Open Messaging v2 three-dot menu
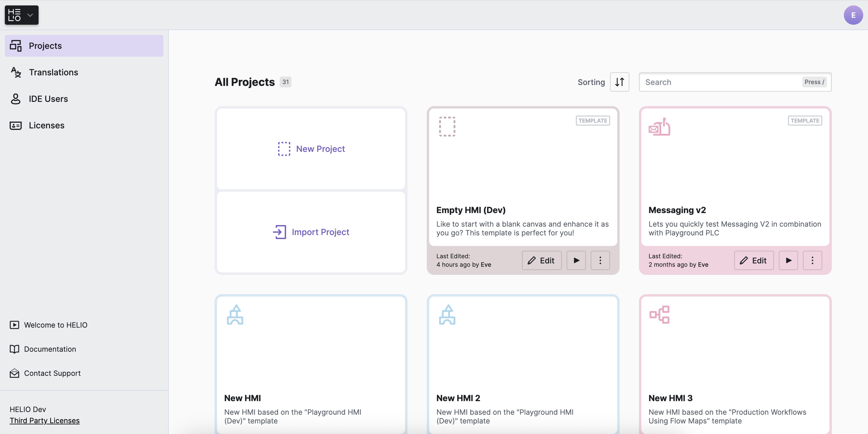 [812, 260]
